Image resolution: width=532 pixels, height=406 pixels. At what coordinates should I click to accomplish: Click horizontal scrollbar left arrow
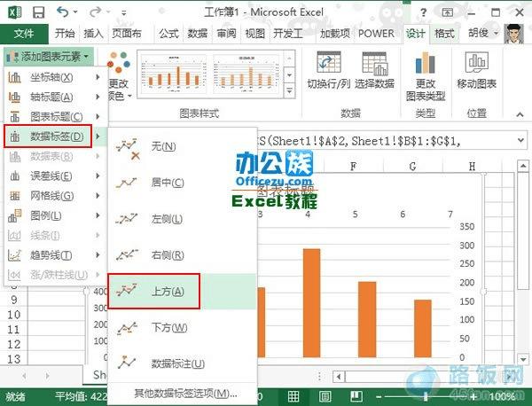pyautogui.click(x=339, y=376)
